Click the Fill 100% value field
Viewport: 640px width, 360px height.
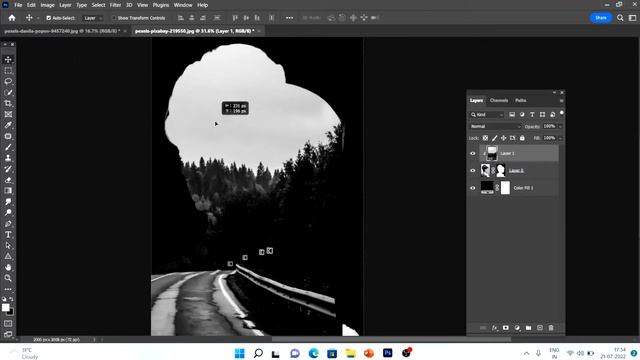coord(549,138)
